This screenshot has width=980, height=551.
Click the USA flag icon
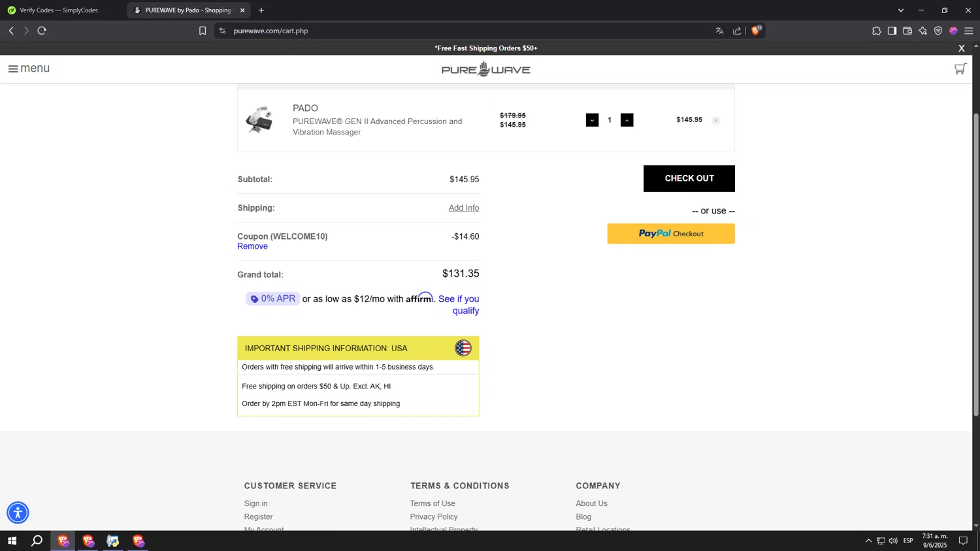pos(463,348)
